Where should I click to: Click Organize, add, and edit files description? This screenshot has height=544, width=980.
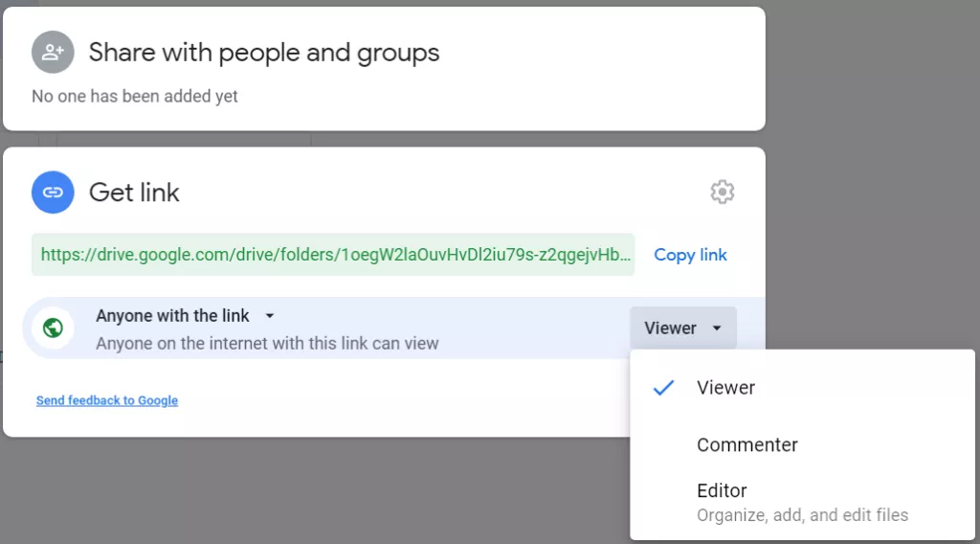pos(803,514)
